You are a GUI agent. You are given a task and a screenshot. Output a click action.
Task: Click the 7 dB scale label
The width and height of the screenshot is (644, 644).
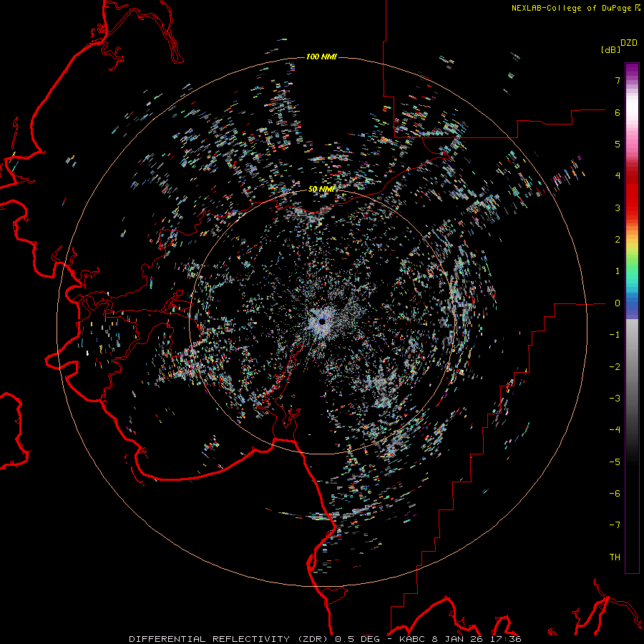(x=618, y=80)
